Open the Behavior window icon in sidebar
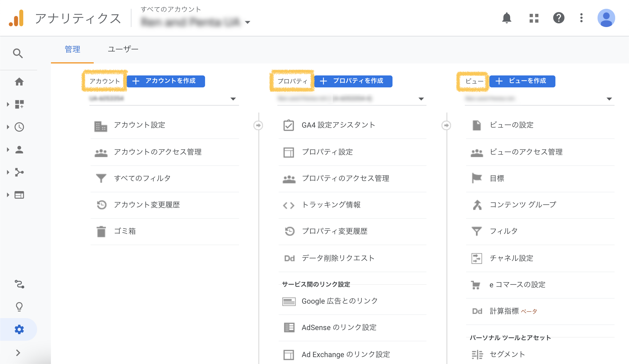The height and width of the screenshot is (364, 629). coord(19,195)
